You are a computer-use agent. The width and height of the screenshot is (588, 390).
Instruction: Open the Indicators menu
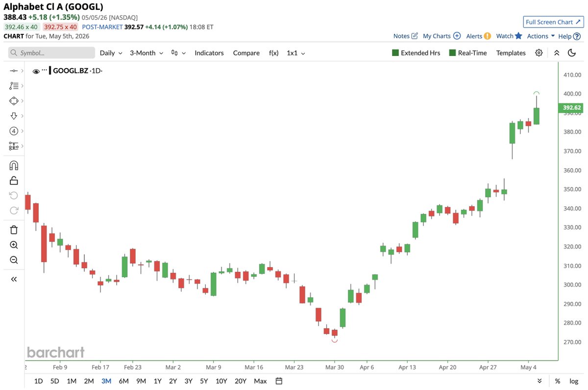[209, 53]
